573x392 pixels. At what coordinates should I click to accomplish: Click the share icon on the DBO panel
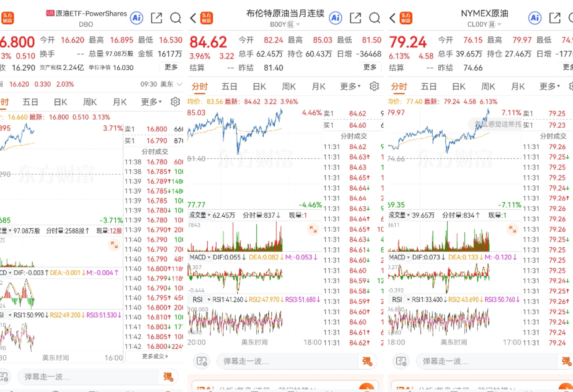[156, 18]
